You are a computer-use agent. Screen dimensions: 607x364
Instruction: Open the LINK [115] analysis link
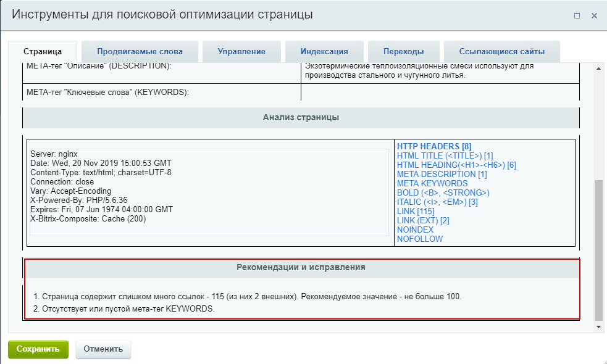pyautogui.click(x=415, y=211)
